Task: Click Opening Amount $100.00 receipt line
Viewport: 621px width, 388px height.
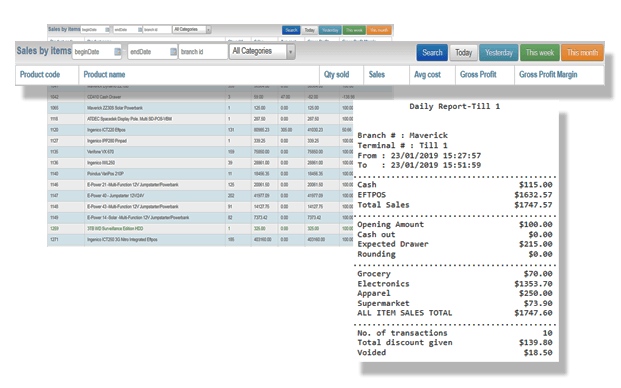Action: coord(455,224)
